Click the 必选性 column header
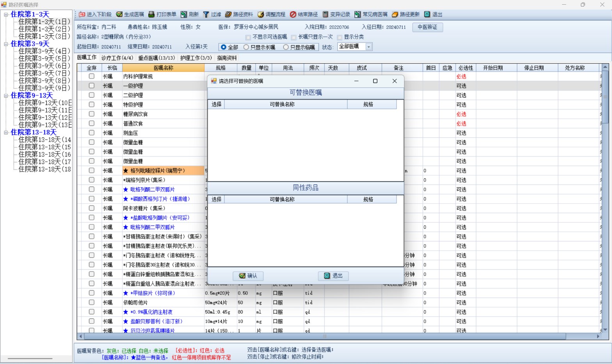612x364 pixels. tap(466, 68)
